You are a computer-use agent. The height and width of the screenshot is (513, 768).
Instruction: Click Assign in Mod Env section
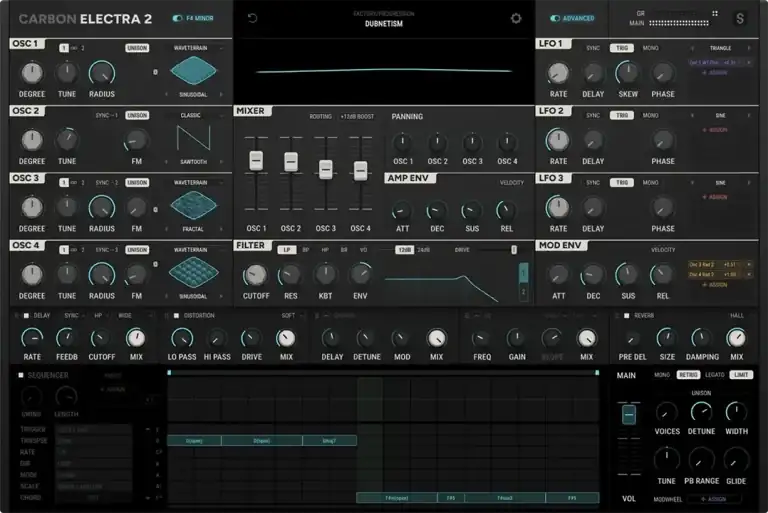[715, 285]
